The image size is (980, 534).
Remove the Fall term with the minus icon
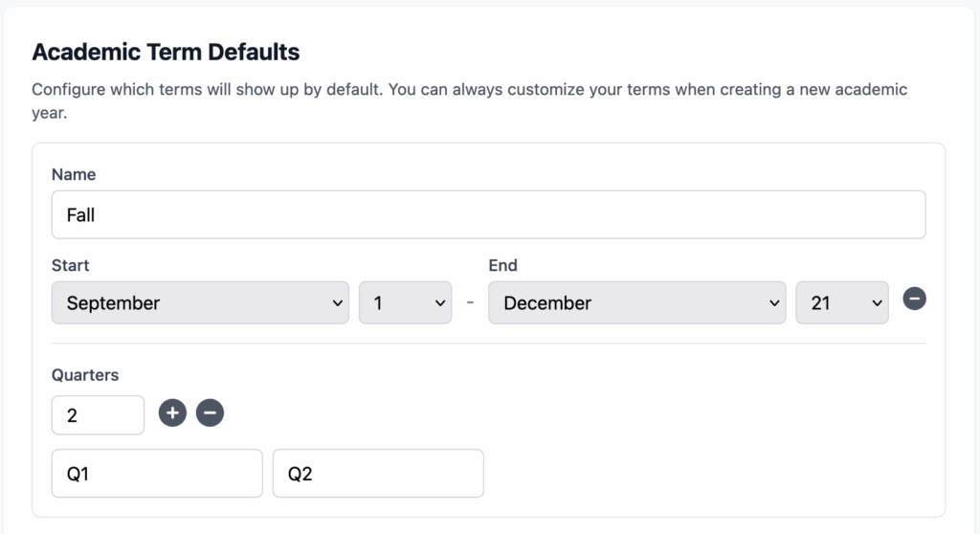pyautogui.click(x=914, y=300)
